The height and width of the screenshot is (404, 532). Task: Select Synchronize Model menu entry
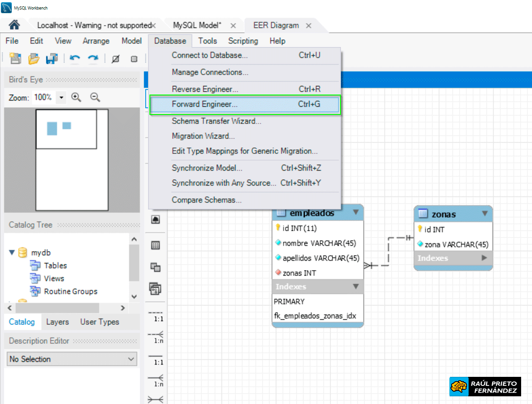coord(207,168)
